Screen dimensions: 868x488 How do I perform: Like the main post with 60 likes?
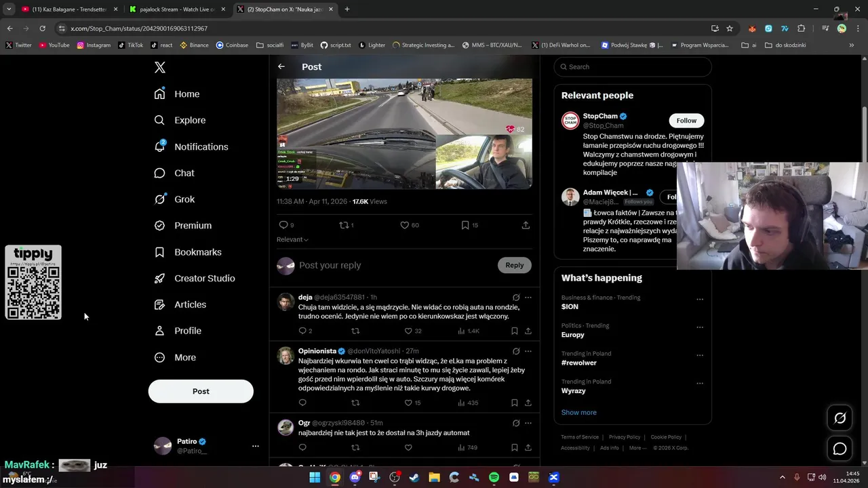pos(409,225)
